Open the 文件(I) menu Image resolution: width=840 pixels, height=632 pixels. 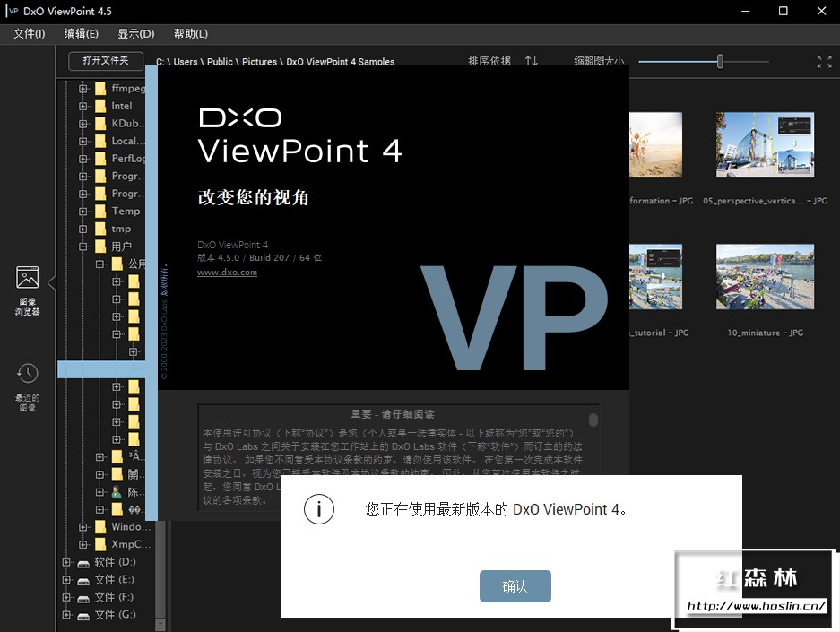(x=30, y=34)
